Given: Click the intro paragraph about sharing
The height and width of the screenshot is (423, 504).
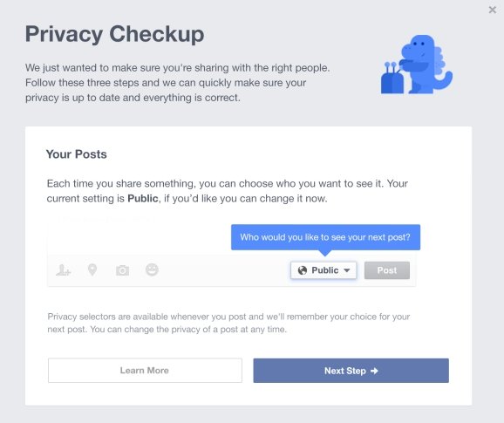Looking at the screenshot, I should [x=177, y=83].
